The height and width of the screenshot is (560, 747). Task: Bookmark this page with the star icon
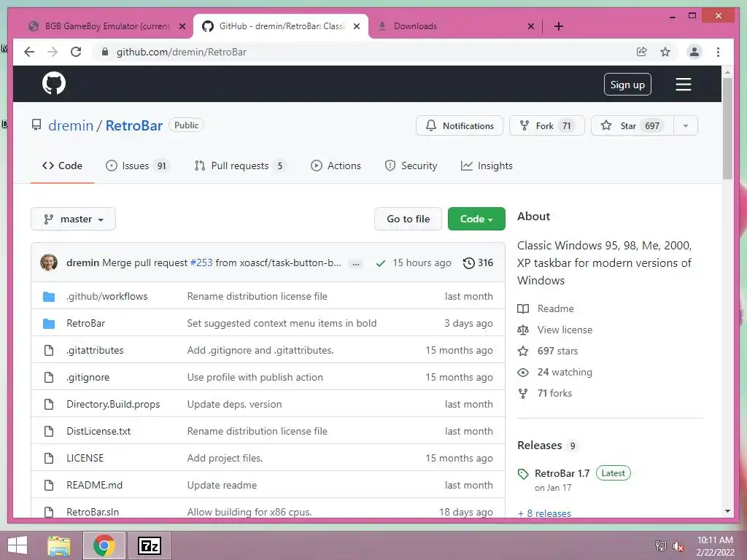pos(665,52)
